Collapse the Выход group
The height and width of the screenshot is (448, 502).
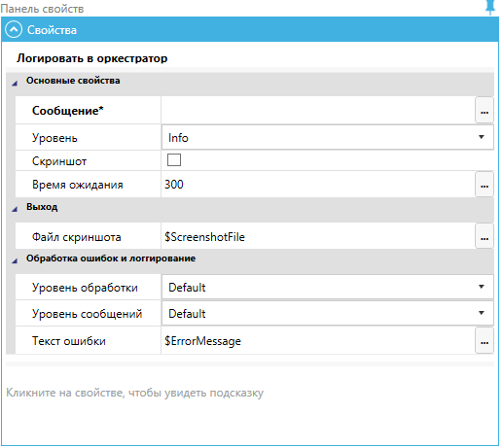(x=15, y=209)
